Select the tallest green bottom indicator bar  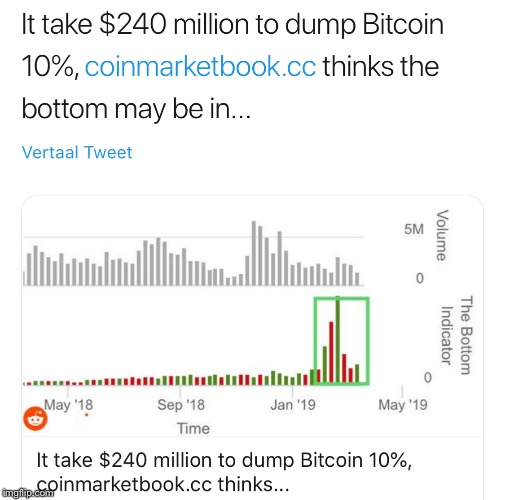point(338,339)
